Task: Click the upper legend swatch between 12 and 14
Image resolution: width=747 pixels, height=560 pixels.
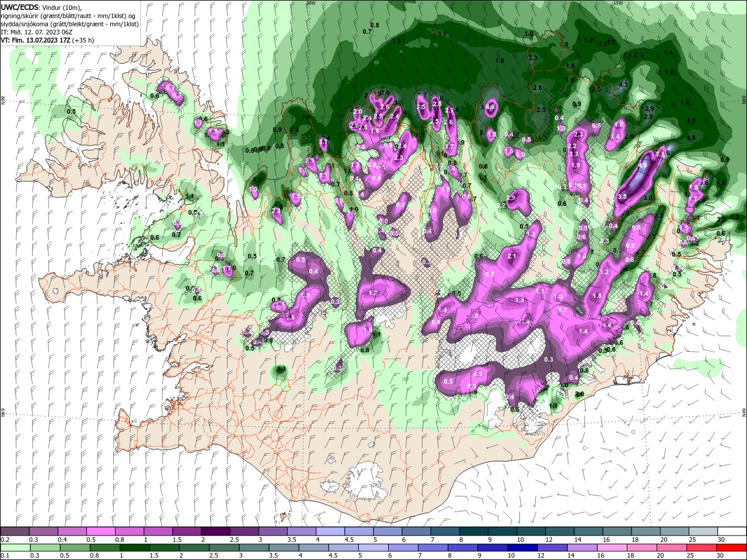Action: [x=558, y=531]
